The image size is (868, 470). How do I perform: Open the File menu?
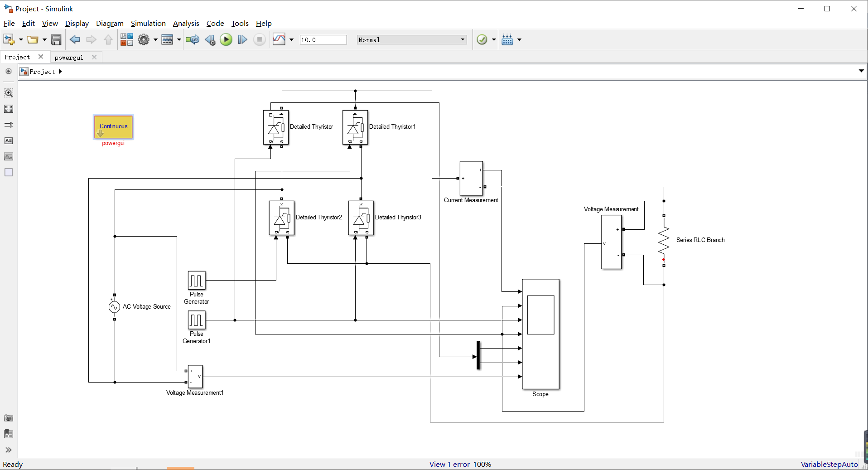pyautogui.click(x=9, y=24)
